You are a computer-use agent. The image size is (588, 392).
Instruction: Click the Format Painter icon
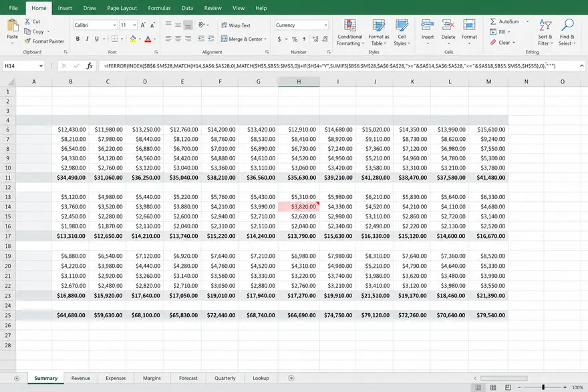point(28,41)
